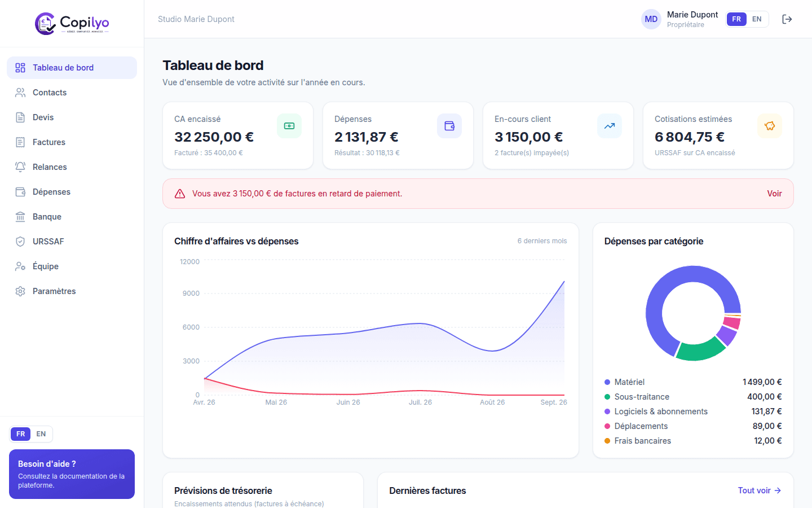Screen dimensions: 812x508
Task: Click the Matériel purple legend dot
Action: tap(607, 382)
